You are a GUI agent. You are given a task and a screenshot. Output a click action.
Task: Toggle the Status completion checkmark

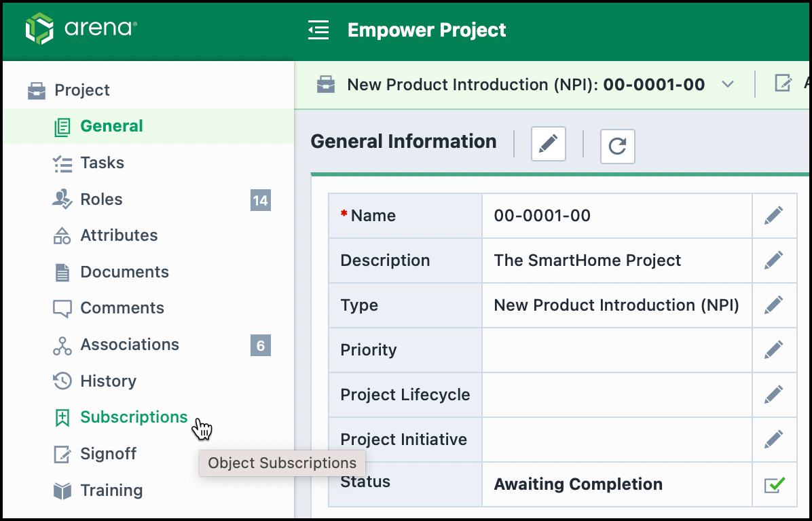774,484
